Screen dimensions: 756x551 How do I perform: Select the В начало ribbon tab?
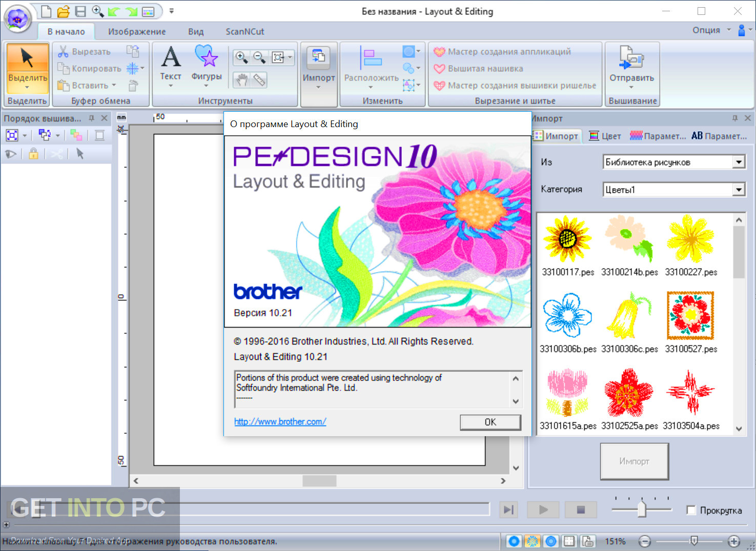point(66,31)
